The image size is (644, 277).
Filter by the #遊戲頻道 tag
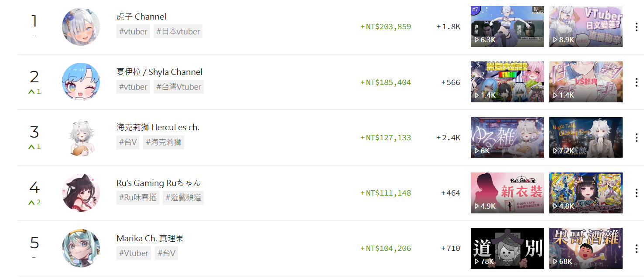point(183,197)
